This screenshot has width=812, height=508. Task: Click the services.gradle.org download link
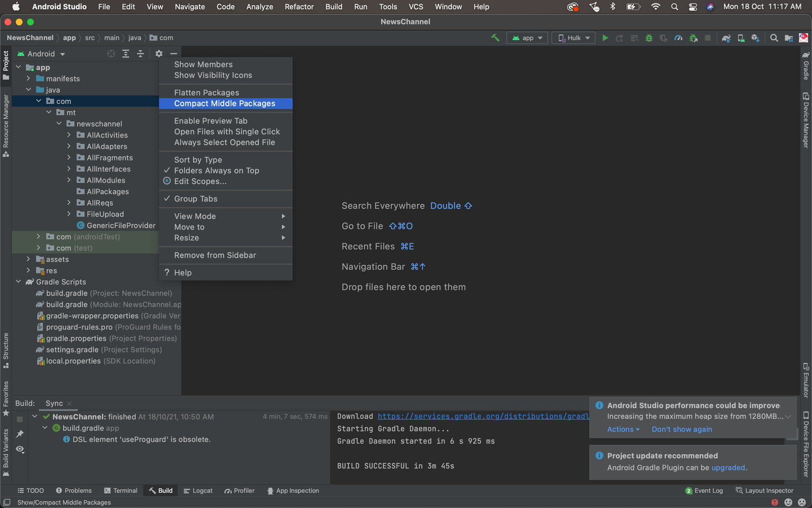pyautogui.click(x=483, y=416)
